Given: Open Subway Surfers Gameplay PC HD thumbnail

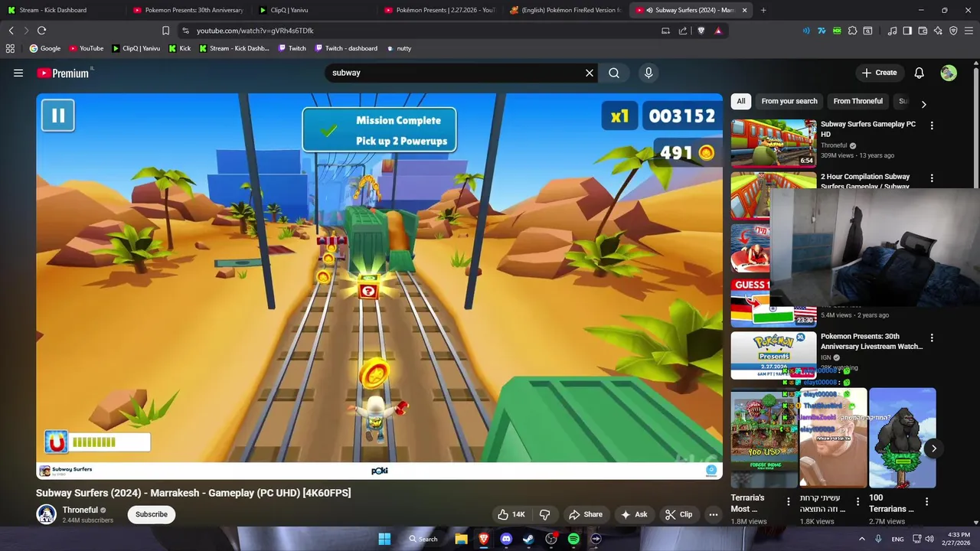Looking at the screenshot, I should pos(773,142).
